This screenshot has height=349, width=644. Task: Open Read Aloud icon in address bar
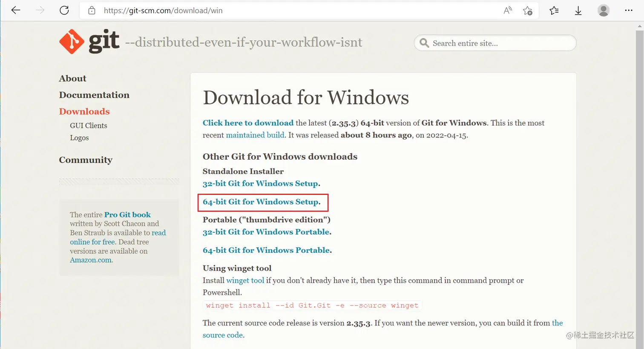tap(507, 11)
